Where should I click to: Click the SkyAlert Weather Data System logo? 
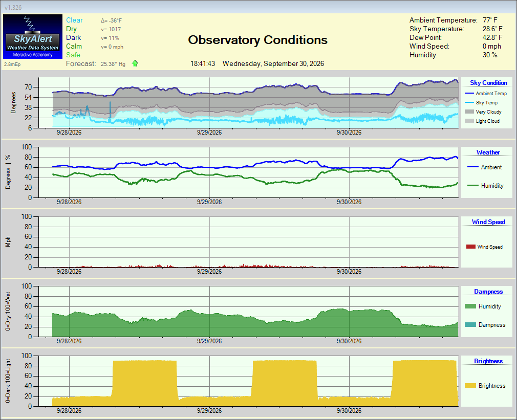(33, 36)
